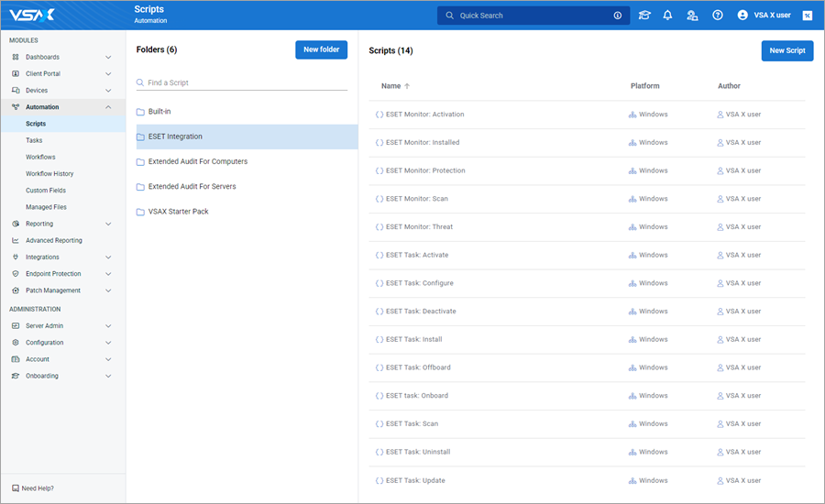The width and height of the screenshot is (825, 504).
Task: Click the Endpoint Protection shield icon
Action: point(16,274)
